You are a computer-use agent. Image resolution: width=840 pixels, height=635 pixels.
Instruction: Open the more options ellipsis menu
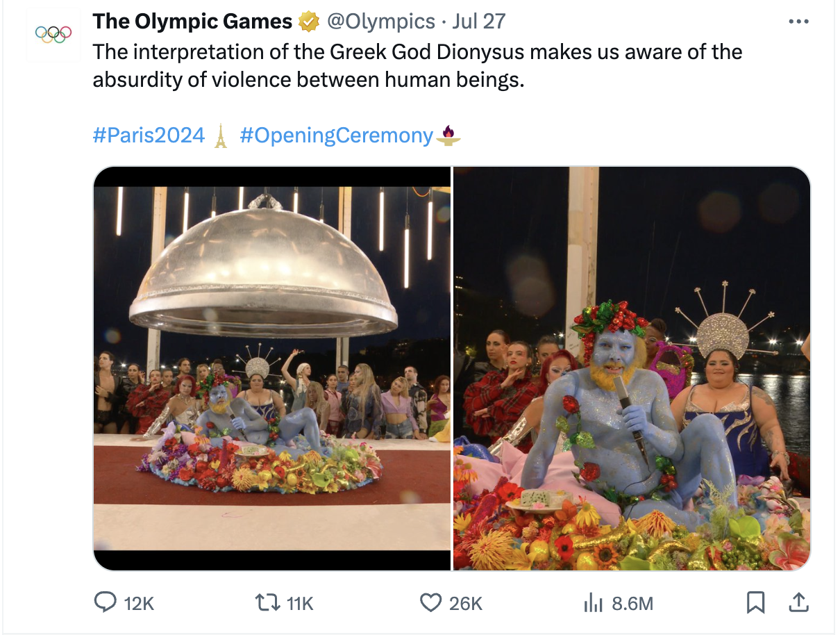pyautogui.click(x=799, y=22)
